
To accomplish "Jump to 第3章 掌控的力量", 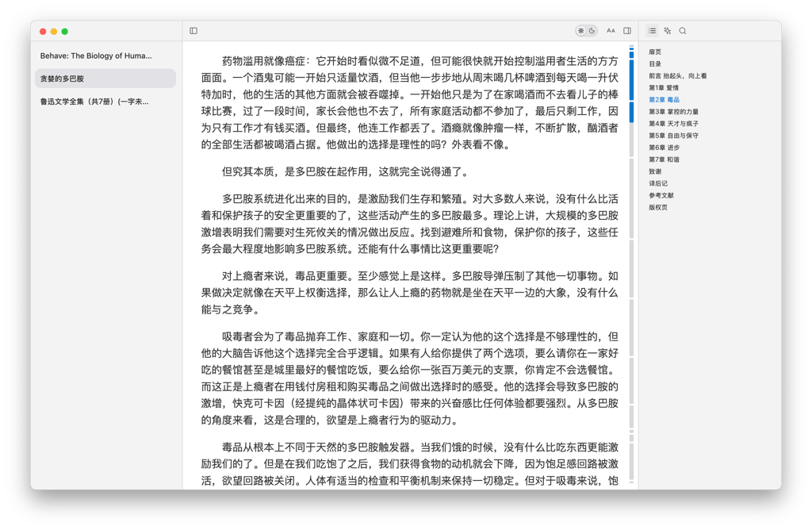I will (673, 111).
